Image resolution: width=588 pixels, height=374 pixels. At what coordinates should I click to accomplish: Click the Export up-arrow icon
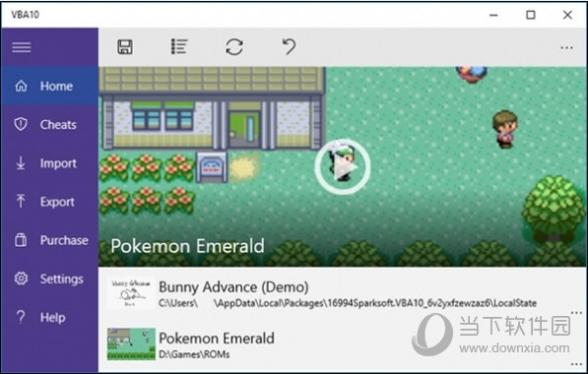(21, 201)
